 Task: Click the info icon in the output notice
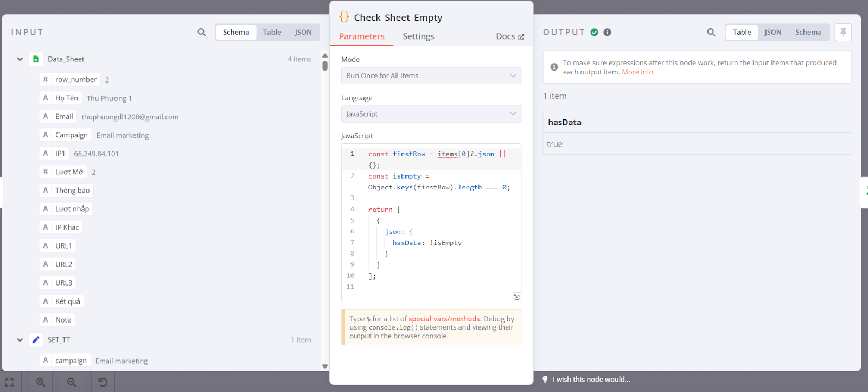[554, 67]
